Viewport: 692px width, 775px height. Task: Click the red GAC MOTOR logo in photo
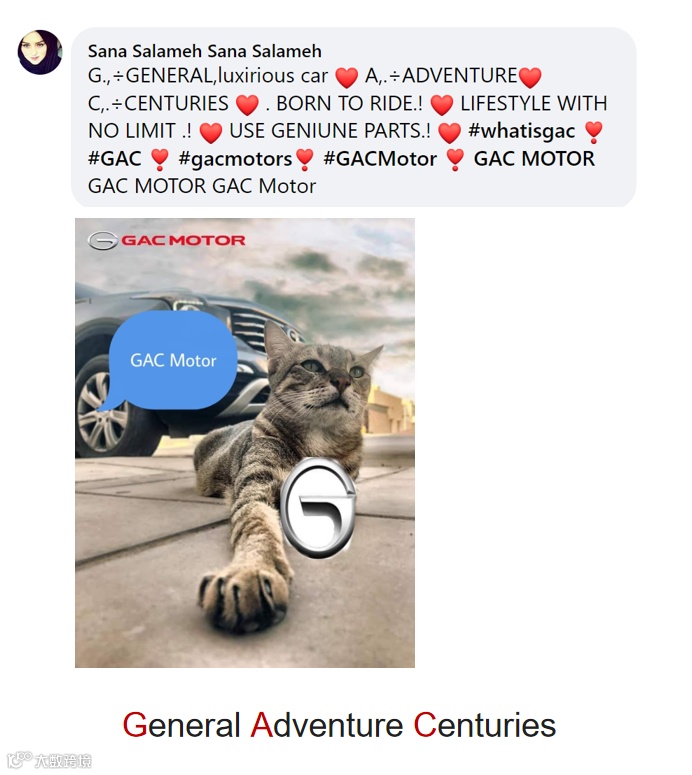coord(167,241)
